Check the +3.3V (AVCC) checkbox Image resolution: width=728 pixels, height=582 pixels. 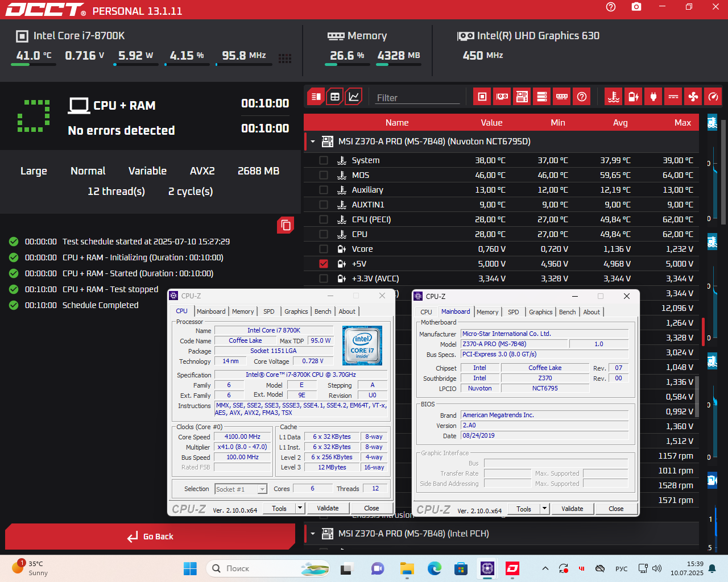click(x=324, y=278)
